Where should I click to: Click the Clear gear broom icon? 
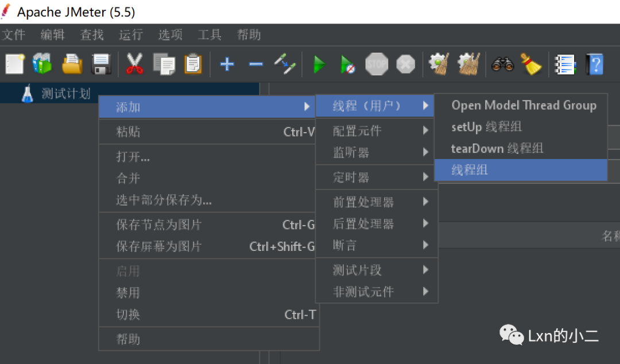click(x=439, y=64)
